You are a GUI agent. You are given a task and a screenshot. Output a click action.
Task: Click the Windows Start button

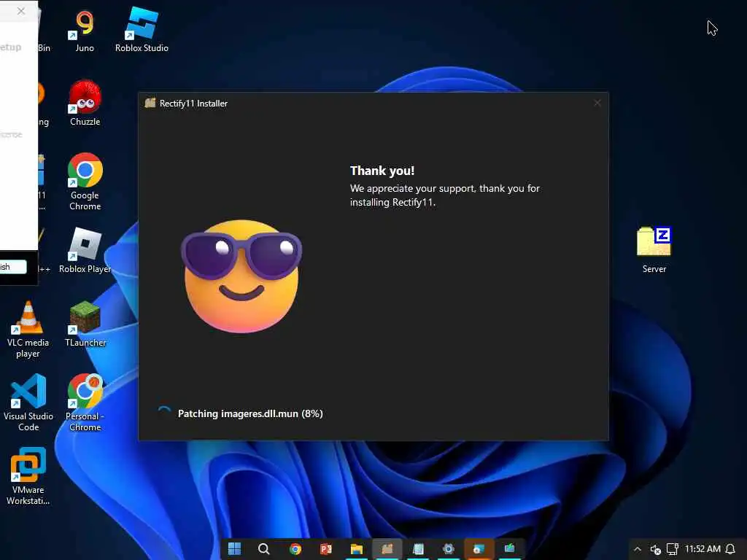point(234,549)
